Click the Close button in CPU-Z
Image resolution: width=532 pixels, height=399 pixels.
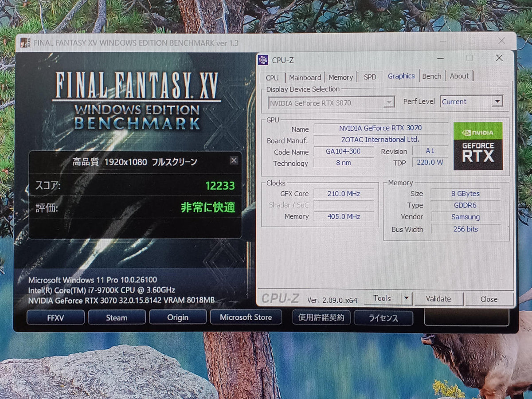coord(489,299)
